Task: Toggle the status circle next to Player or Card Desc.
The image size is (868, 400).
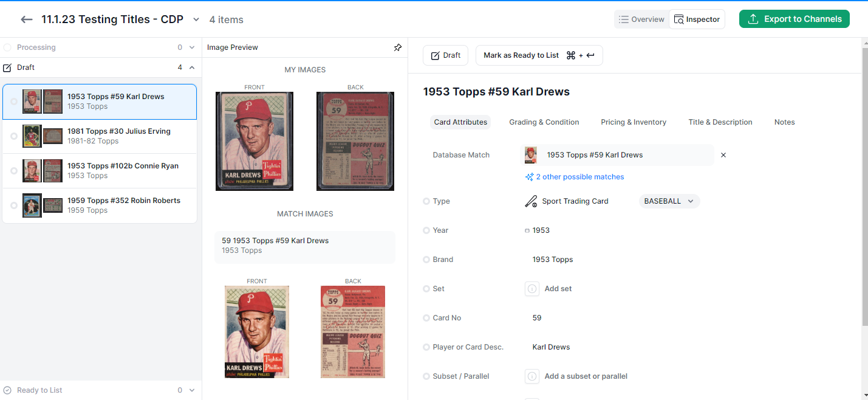Action: pyautogui.click(x=426, y=347)
